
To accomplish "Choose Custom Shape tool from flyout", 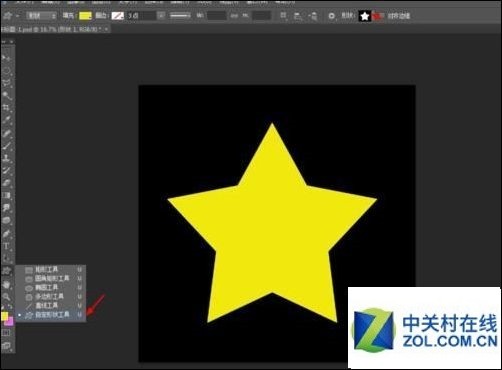I will coord(51,314).
